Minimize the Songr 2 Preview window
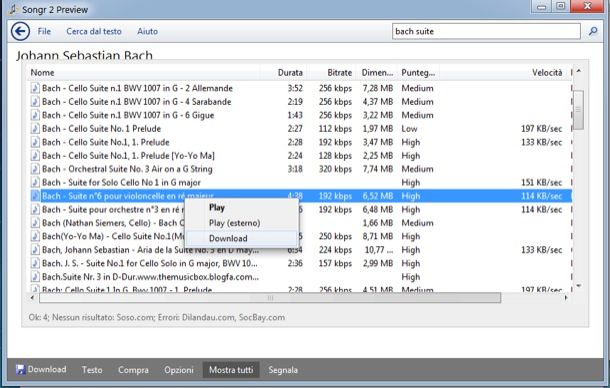The width and height of the screenshot is (610, 388). [x=542, y=7]
